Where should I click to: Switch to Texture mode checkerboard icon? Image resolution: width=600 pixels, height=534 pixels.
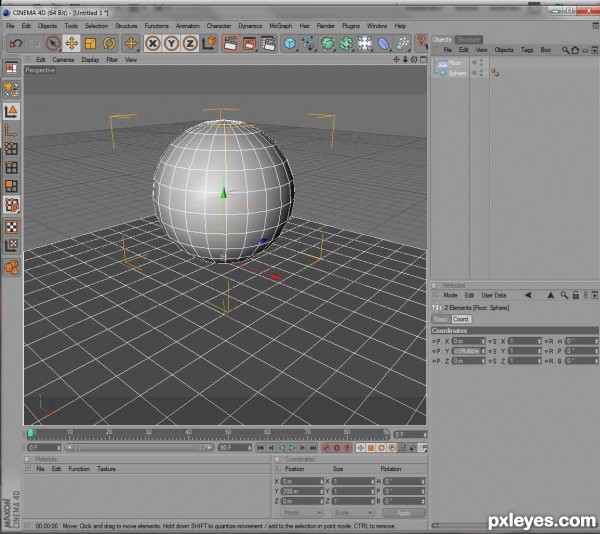(x=11, y=227)
